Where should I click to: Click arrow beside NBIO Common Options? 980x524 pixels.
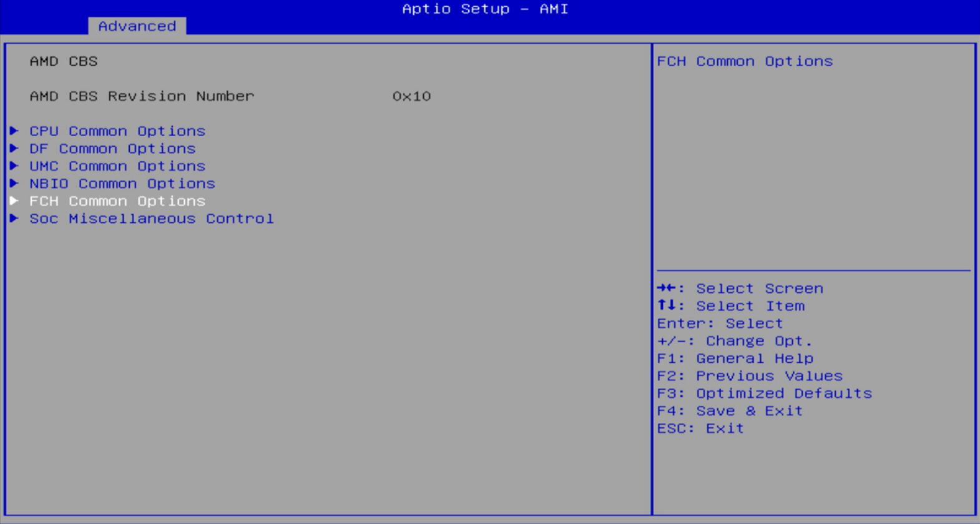(x=14, y=183)
